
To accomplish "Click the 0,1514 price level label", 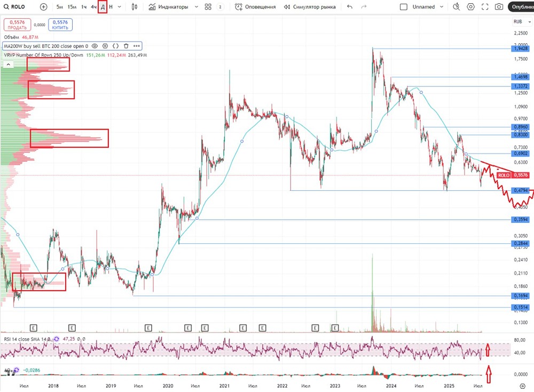I will [521, 307].
